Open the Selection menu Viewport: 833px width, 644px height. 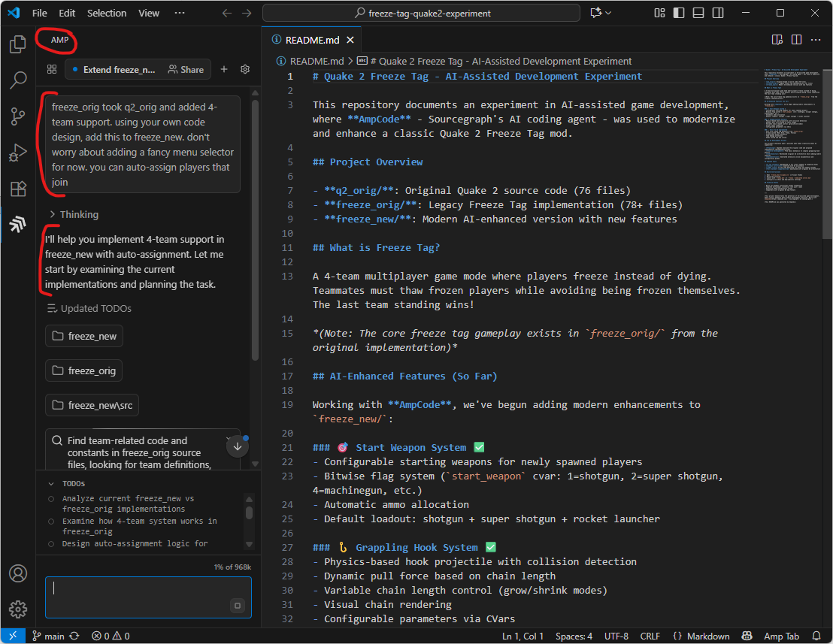(107, 13)
